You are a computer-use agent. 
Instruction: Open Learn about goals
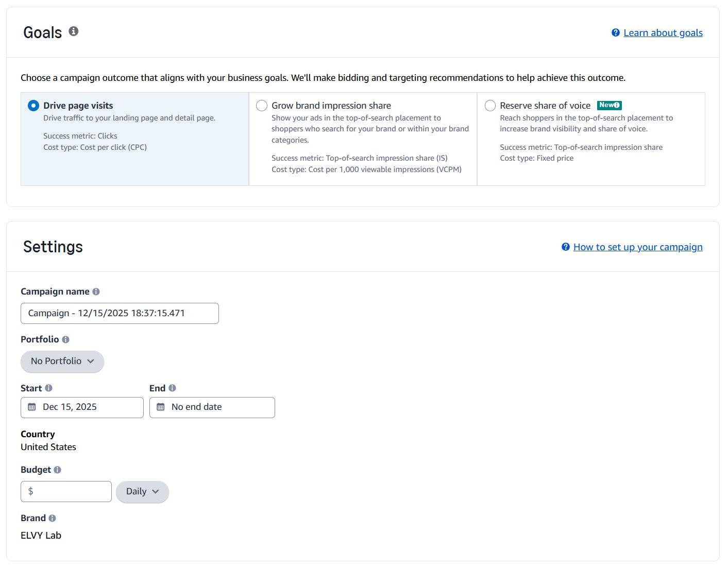pyautogui.click(x=663, y=32)
